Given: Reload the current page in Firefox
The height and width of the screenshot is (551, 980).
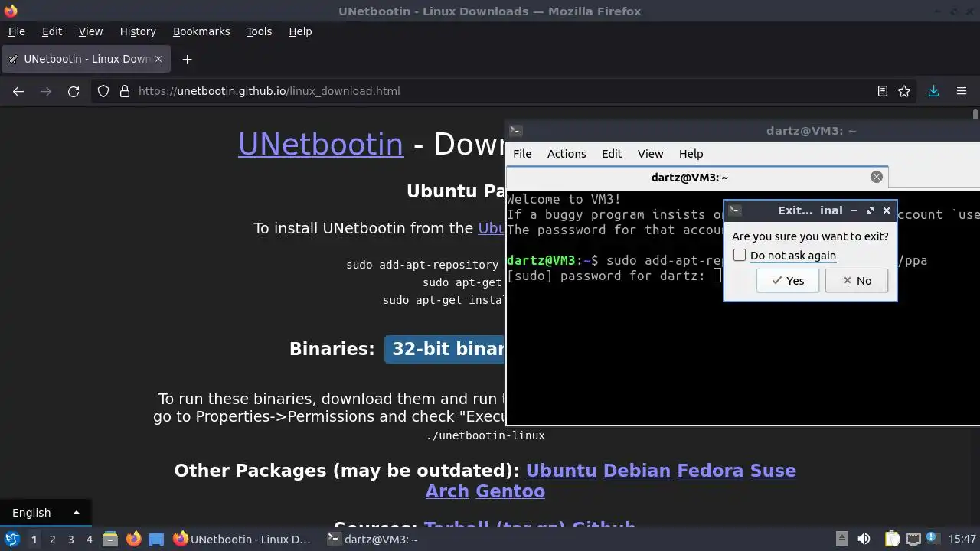Looking at the screenshot, I should point(73,91).
